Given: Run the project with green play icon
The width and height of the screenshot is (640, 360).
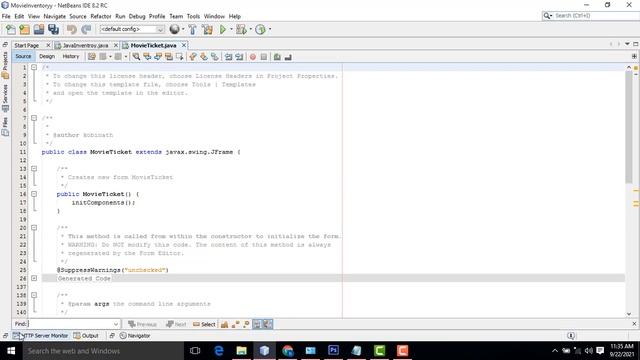Looking at the screenshot, I should tap(223, 29).
